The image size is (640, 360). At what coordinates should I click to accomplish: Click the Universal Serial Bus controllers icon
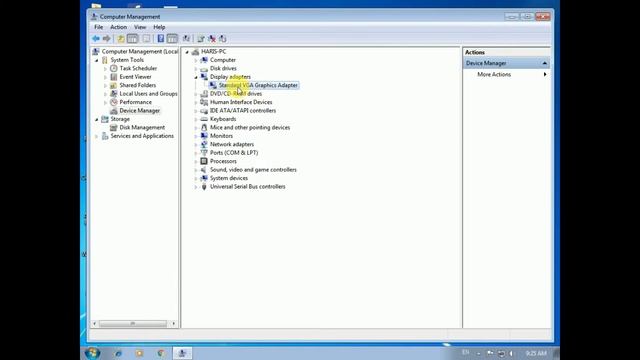pyautogui.click(x=204, y=187)
